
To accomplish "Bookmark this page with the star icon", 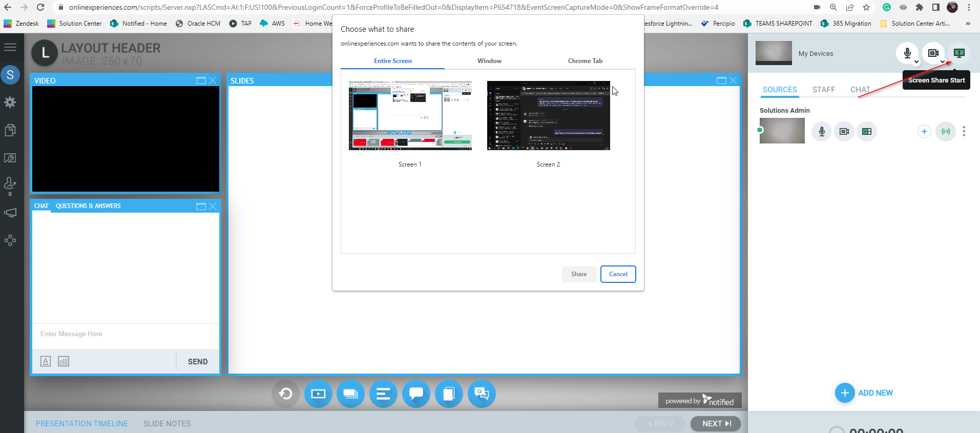I will click(x=866, y=7).
